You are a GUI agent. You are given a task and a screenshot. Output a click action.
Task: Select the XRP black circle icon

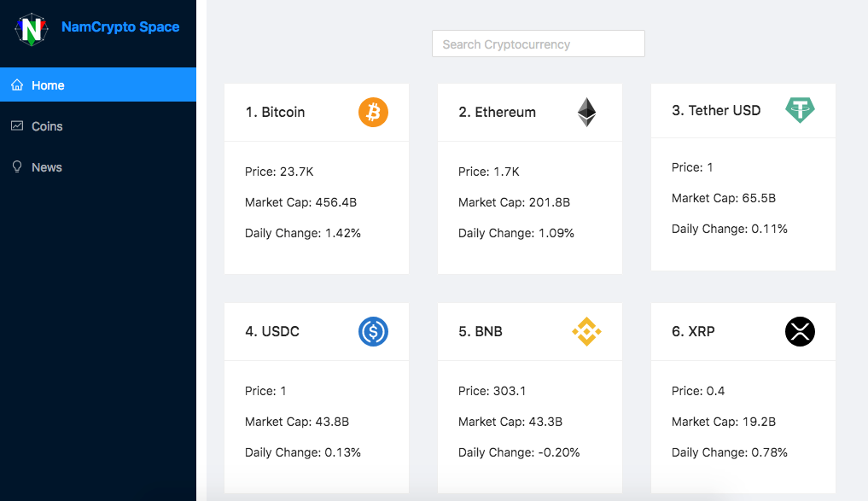click(800, 332)
